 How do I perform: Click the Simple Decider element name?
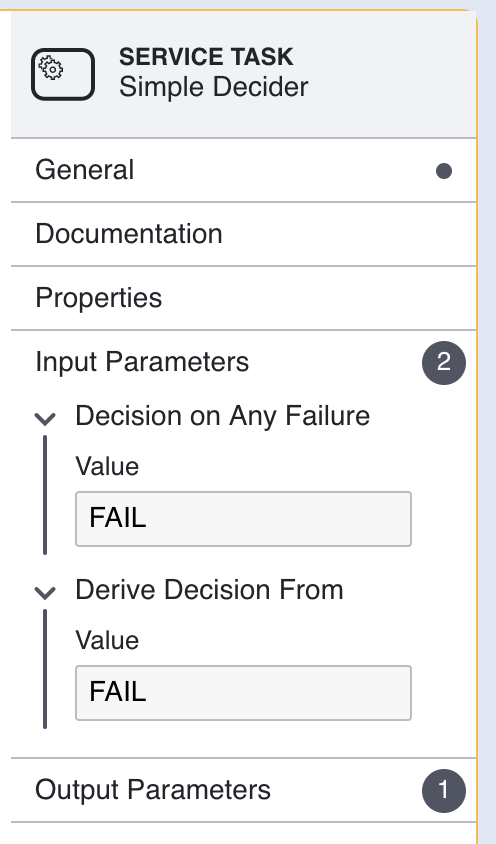214,87
